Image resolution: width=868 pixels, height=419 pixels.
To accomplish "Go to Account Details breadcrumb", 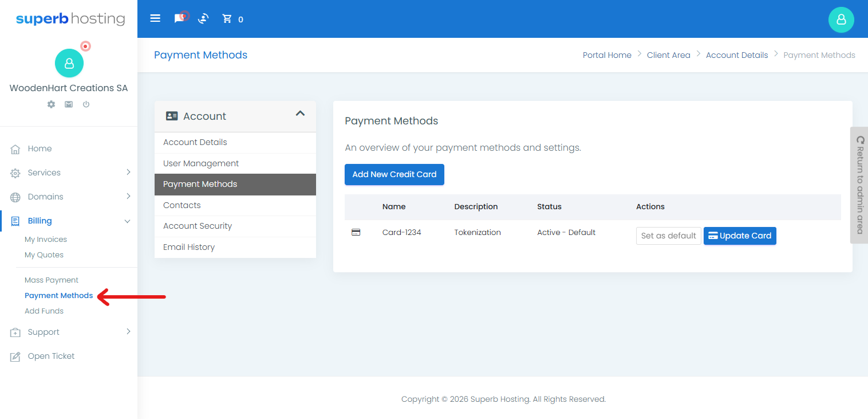I will click(x=737, y=55).
